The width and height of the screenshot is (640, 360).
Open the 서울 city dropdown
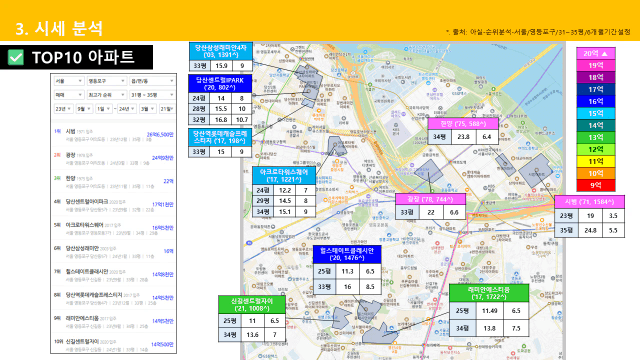(x=69, y=81)
